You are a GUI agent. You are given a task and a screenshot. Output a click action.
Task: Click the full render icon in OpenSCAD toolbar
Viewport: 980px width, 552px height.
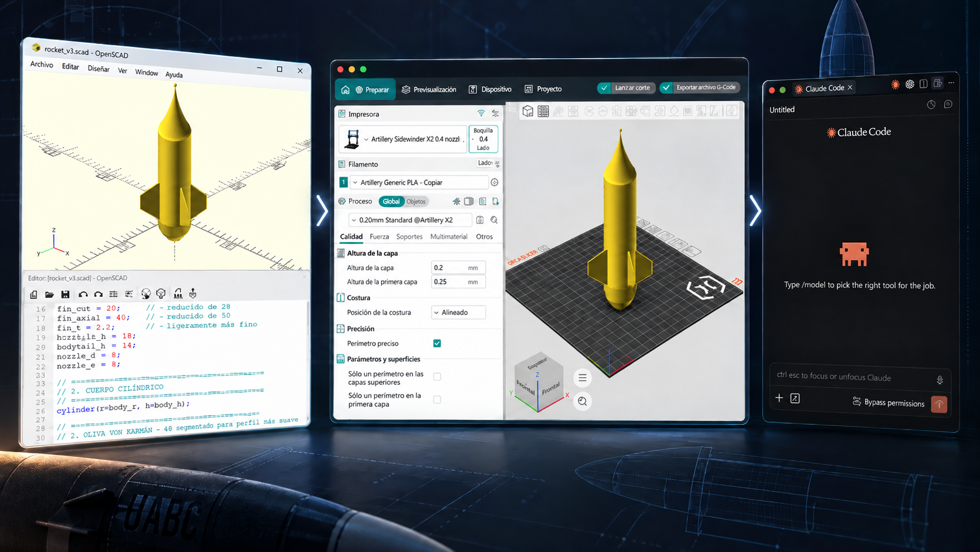161,293
